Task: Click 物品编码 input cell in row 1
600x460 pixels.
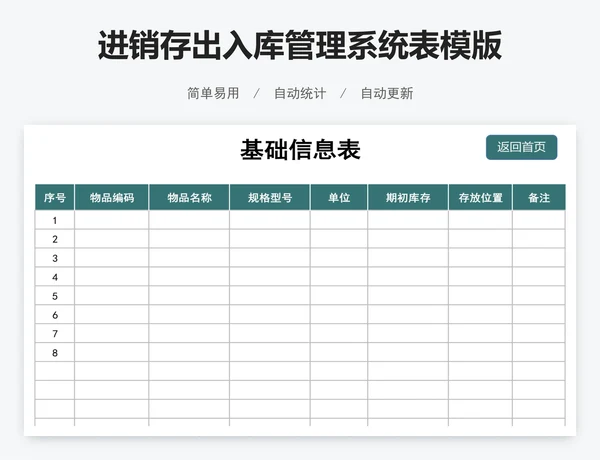Action: pos(112,221)
